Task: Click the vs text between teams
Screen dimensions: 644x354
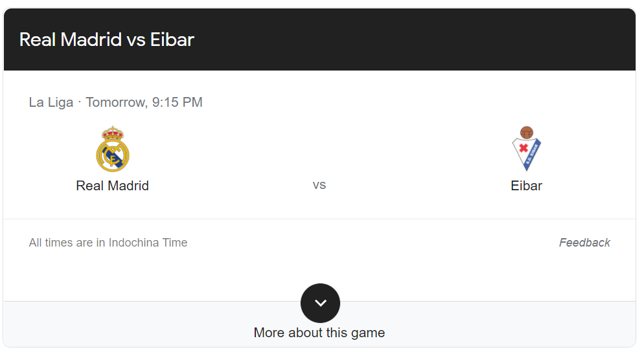Action: 319,185
